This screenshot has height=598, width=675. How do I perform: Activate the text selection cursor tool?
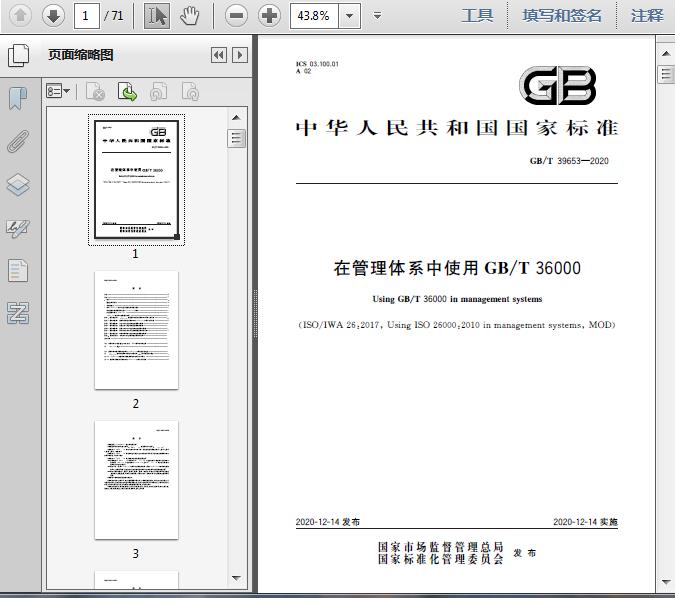(x=157, y=16)
